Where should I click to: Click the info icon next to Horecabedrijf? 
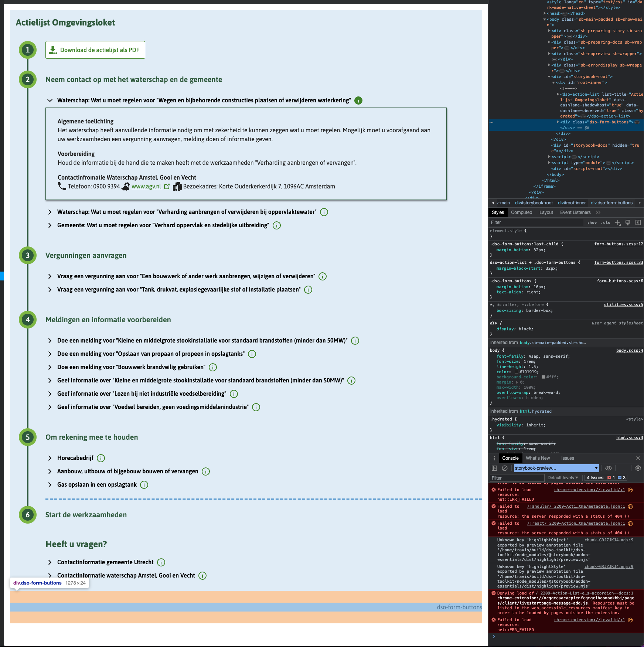pos(101,458)
